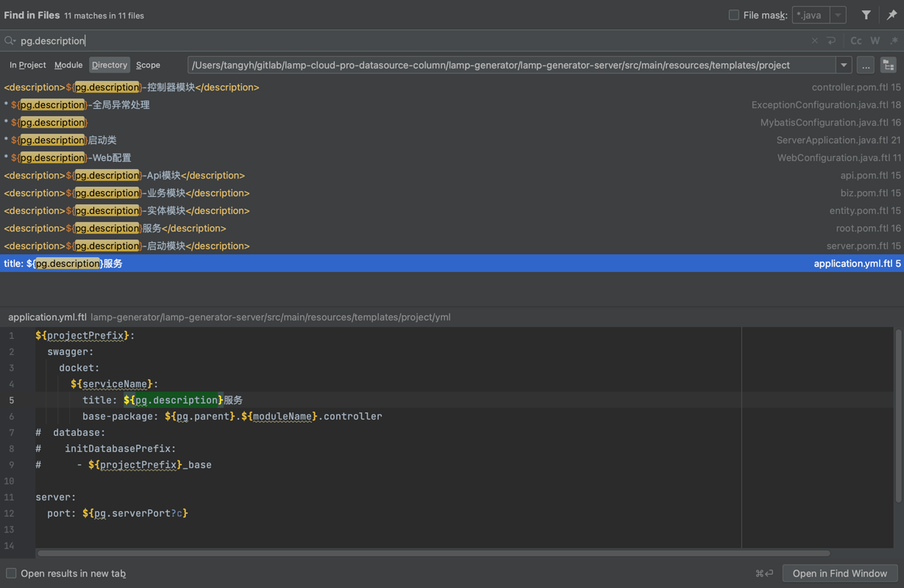Select the Module scope tab
904x588 pixels.
point(68,65)
